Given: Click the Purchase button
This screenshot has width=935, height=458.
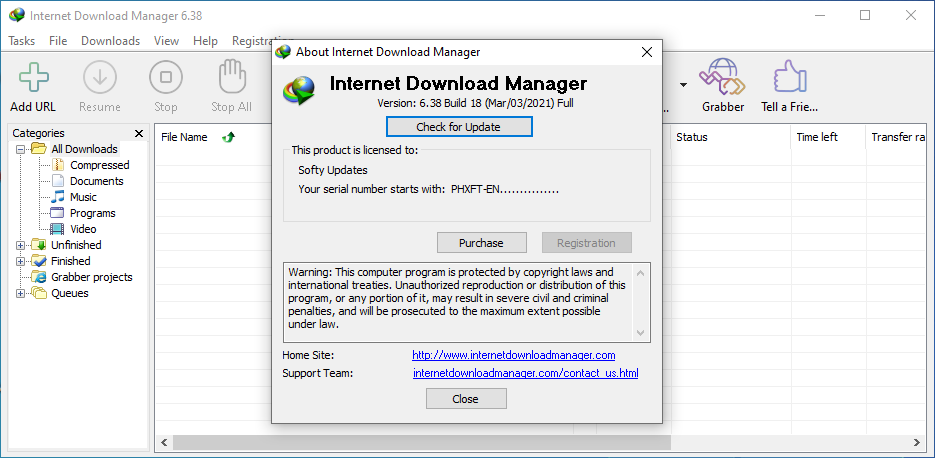Looking at the screenshot, I should click(x=481, y=243).
